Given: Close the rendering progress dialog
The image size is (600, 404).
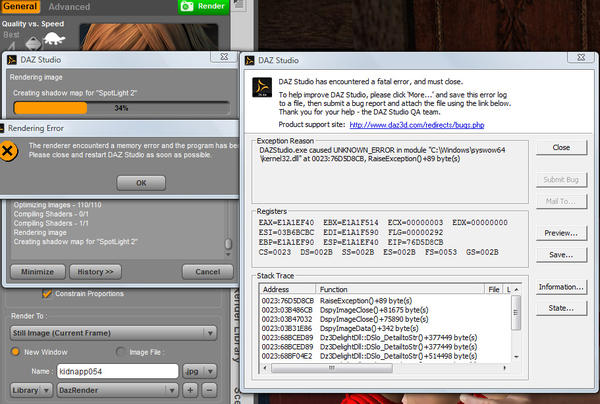Looking at the screenshot, I should [x=224, y=57].
